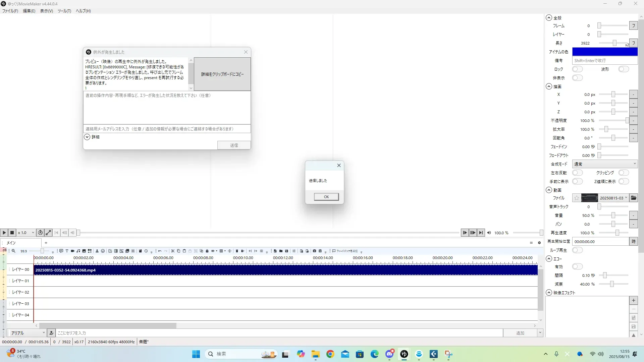Click the undo arrow in the timeline toolbar
Screen dimensions: 644x362
coord(160,251)
